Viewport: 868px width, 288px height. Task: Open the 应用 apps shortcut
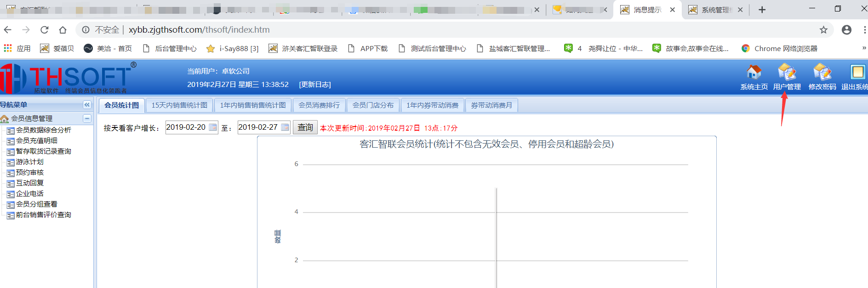pos(17,48)
